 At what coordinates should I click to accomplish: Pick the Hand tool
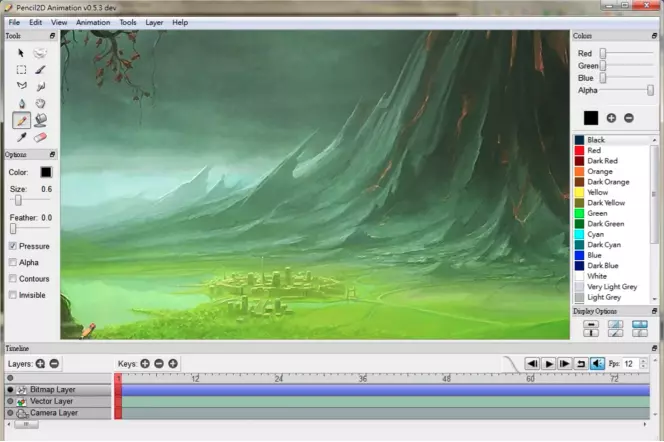click(40, 103)
